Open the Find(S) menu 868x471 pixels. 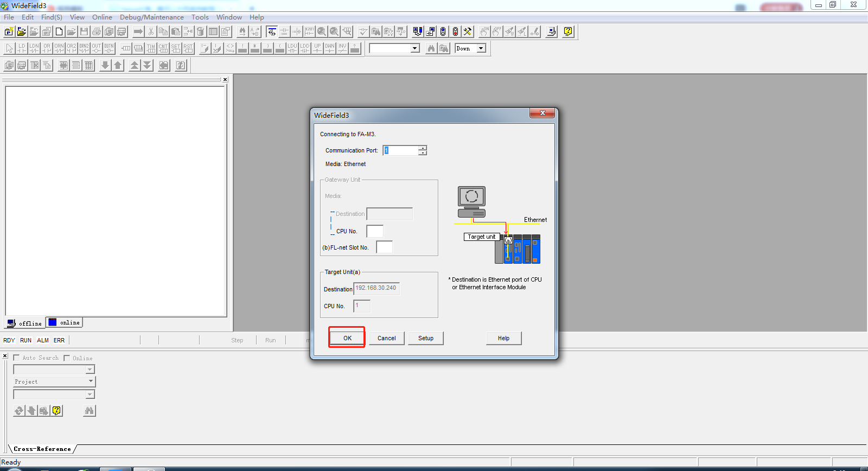click(x=52, y=17)
